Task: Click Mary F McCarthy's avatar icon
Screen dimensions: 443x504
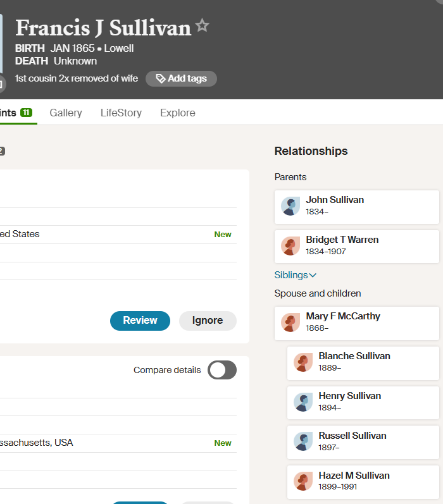Action: (x=290, y=323)
